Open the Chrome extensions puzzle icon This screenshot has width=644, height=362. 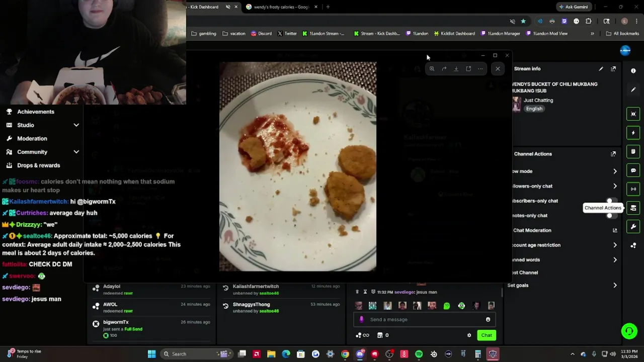588,21
